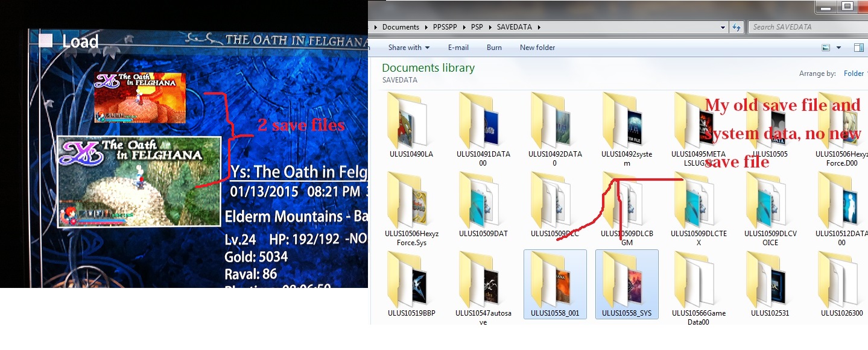Expand the Share with dropdown
Image resolution: width=868 pixels, height=350 pixels.
(x=408, y=48)
